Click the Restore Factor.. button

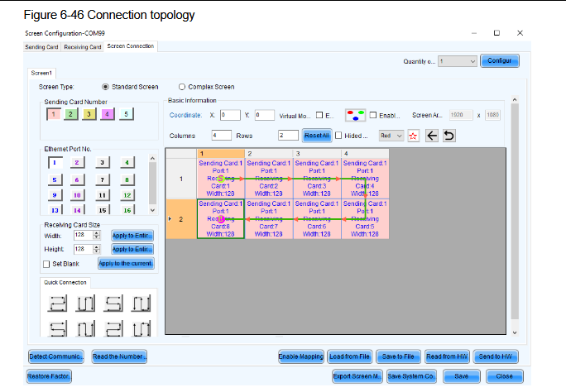tap(49, 376)
